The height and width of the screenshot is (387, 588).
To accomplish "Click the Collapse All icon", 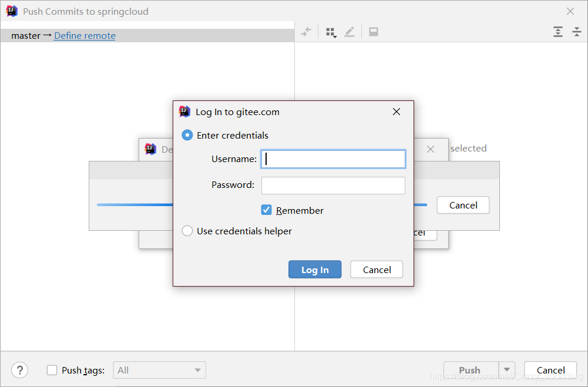I will coord(577,32).
